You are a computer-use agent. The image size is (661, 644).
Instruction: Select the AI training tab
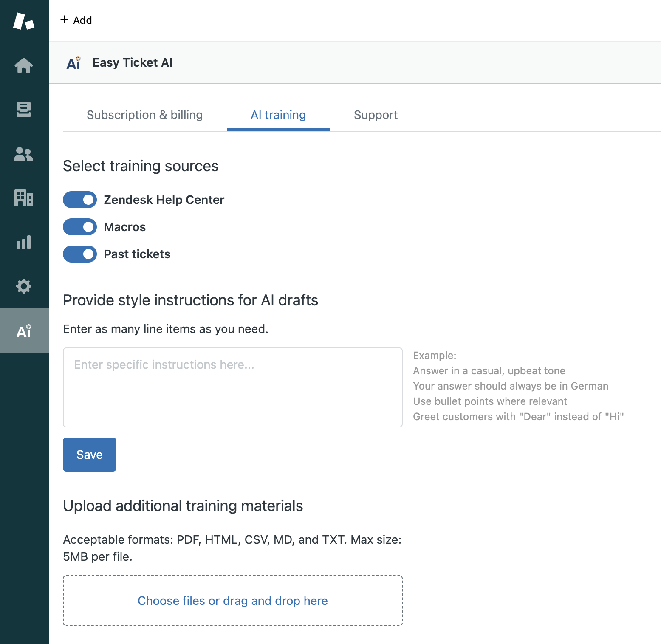click(x=278, y=115)
